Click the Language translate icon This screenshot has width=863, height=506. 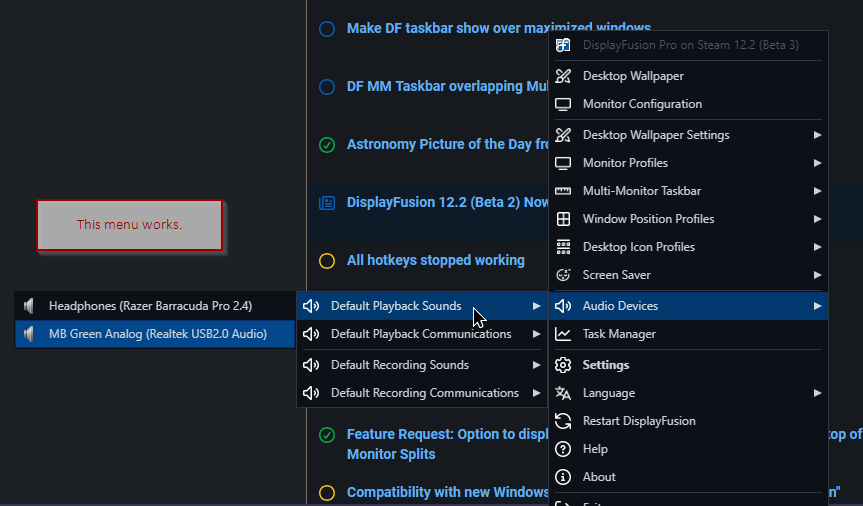[563, 393]
